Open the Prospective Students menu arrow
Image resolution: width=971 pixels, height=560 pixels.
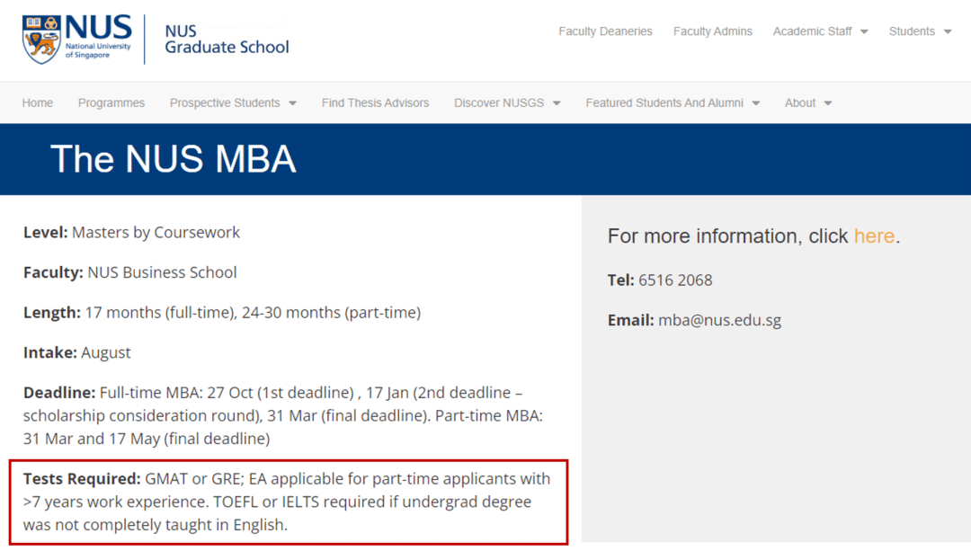point(292,103)
